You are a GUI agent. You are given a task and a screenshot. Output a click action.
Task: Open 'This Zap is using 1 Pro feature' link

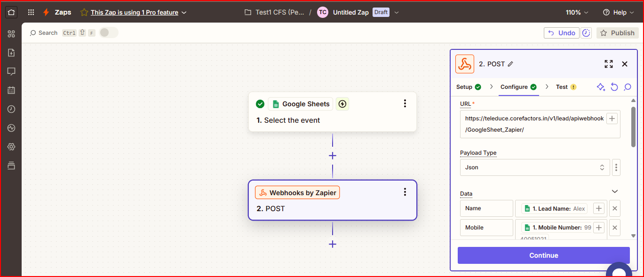tap(135, 13)
